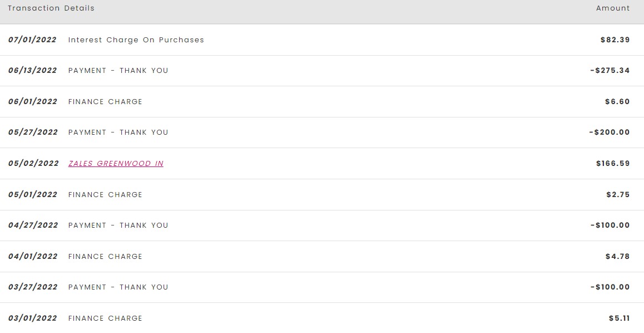
Task: Click the -$200.00 payment amount
Action: pyautogui.click(x=610, y=133)
